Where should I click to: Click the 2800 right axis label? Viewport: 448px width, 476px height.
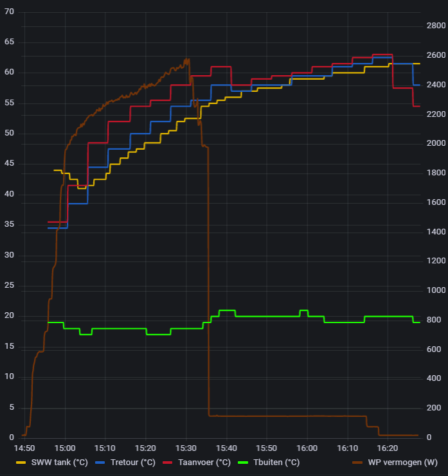[x=436, y=26]
